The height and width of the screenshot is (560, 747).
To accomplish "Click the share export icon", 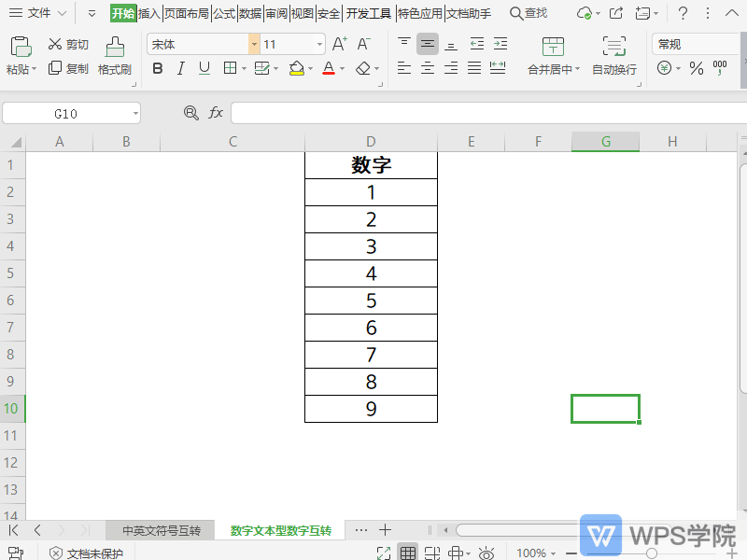I will point(616,13).
